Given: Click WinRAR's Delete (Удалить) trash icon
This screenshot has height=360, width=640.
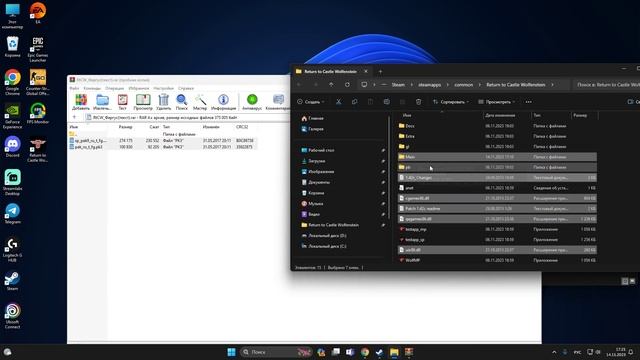Looking at the screenshot, I should click(x=163, y=102).
